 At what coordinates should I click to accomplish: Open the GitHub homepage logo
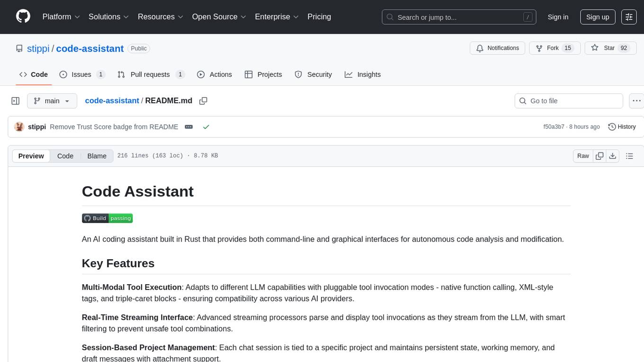coord(23,17)
